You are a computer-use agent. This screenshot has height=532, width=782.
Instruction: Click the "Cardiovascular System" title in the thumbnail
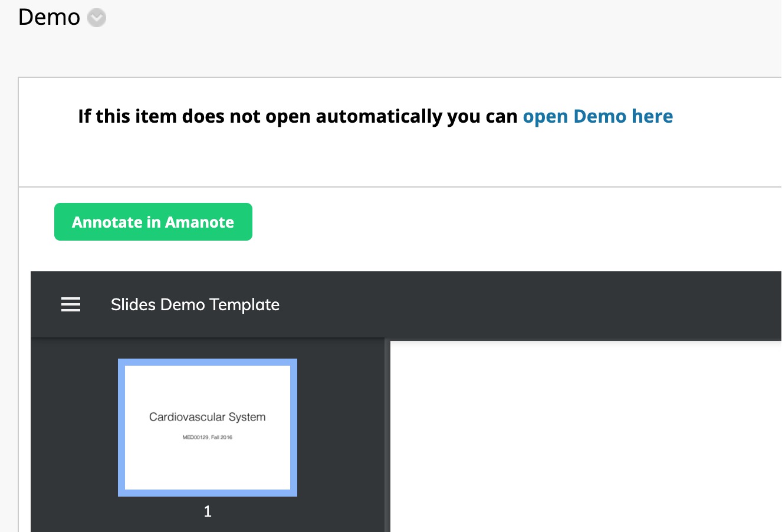point(208,417)
